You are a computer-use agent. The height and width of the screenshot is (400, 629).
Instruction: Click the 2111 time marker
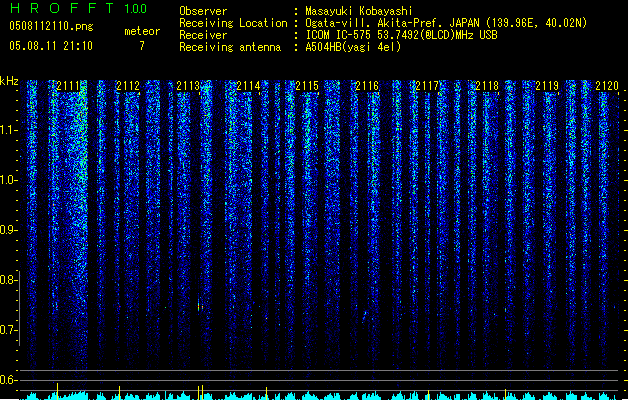[x=68, y=86]
